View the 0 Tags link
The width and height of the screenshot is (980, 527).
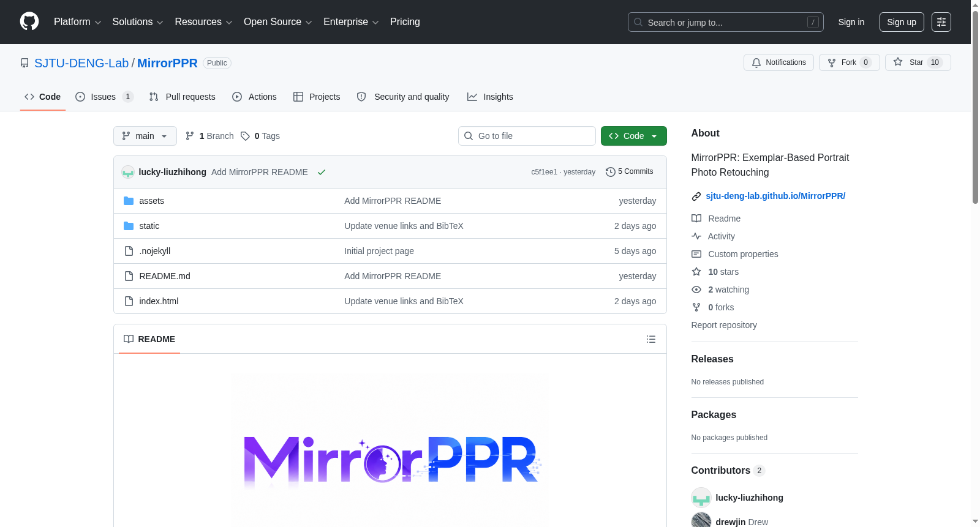click(x=260, y=136)
